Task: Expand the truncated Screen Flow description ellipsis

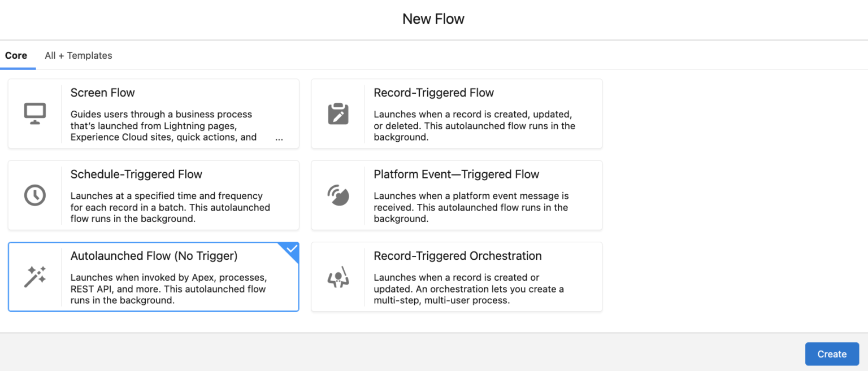Action: click(279, 137)
